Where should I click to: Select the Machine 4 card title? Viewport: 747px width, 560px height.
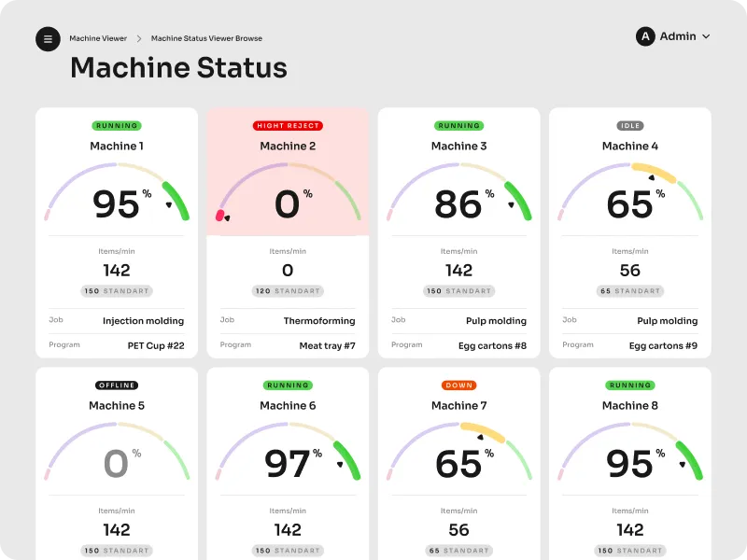630,147
